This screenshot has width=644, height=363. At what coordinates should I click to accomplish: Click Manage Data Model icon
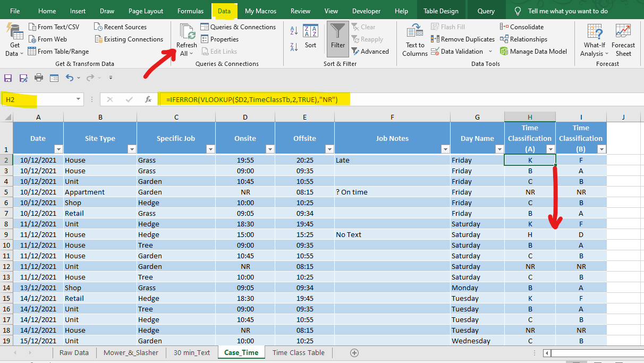click(x=504, y=52)
